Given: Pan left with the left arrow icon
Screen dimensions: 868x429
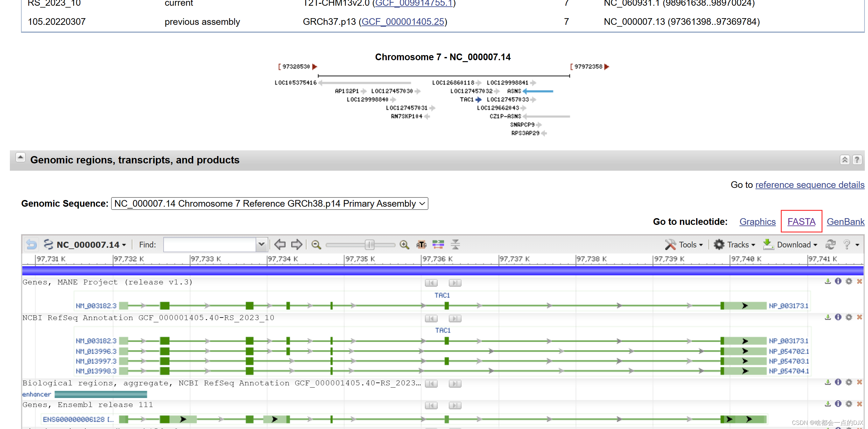Looking at the screenshot, I should point(280,245).
